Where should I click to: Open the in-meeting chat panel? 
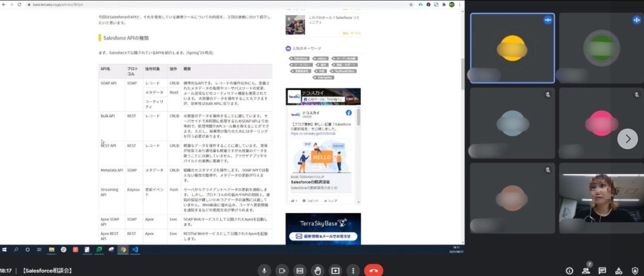[x=601, y=270]
